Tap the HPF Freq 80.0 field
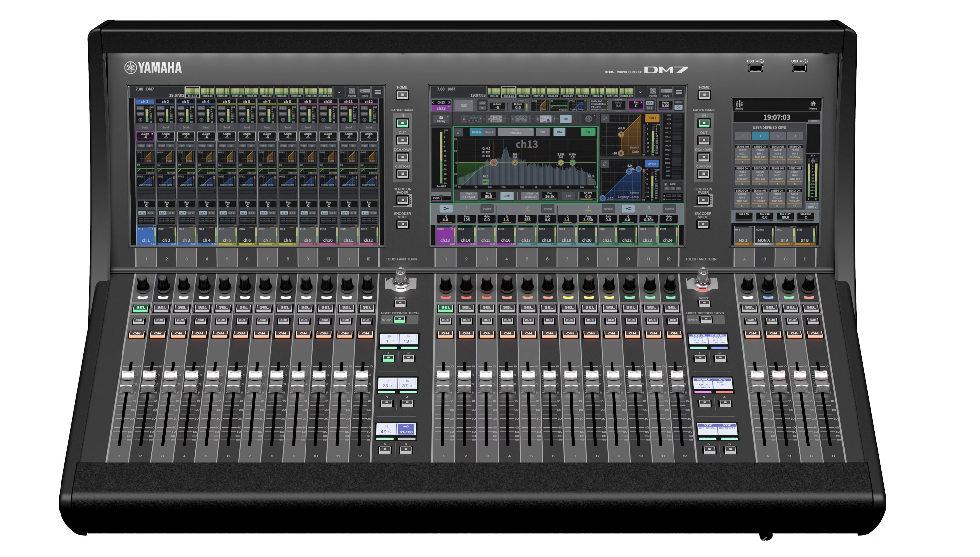 489,196
